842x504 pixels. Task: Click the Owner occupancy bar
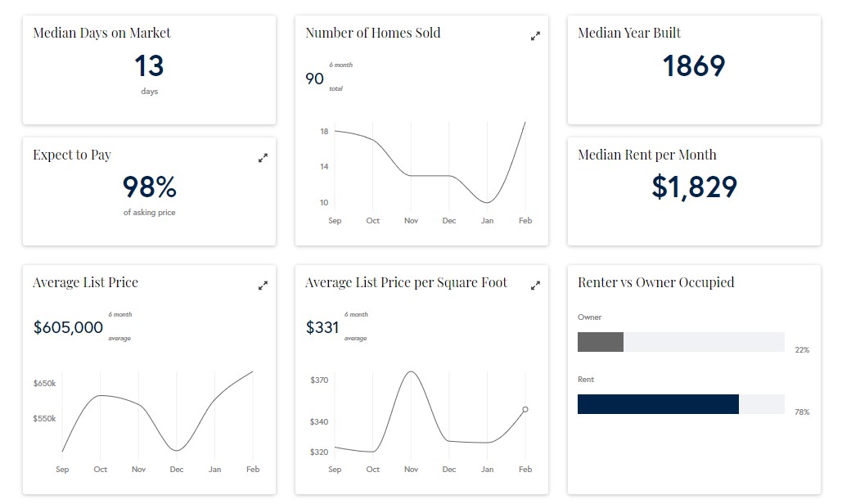coord(601,342)
